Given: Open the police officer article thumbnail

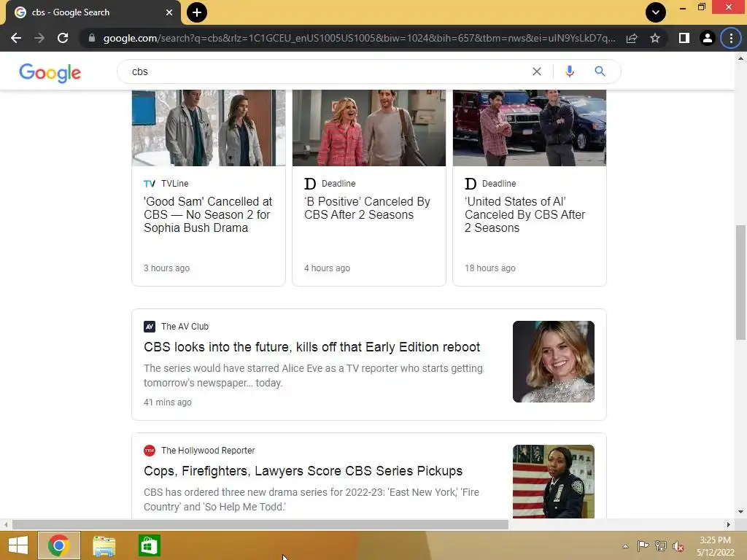Looking at the screenshot, I should pyautogui.click(x=554, y=481).
